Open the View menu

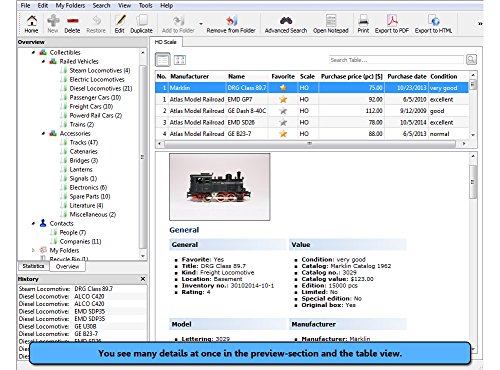tap(124, 6)
